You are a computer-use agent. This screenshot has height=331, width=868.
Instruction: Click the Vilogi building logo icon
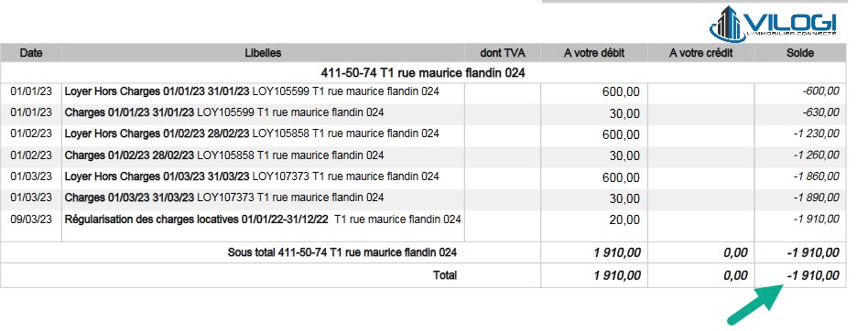click(x=728, y=24)
